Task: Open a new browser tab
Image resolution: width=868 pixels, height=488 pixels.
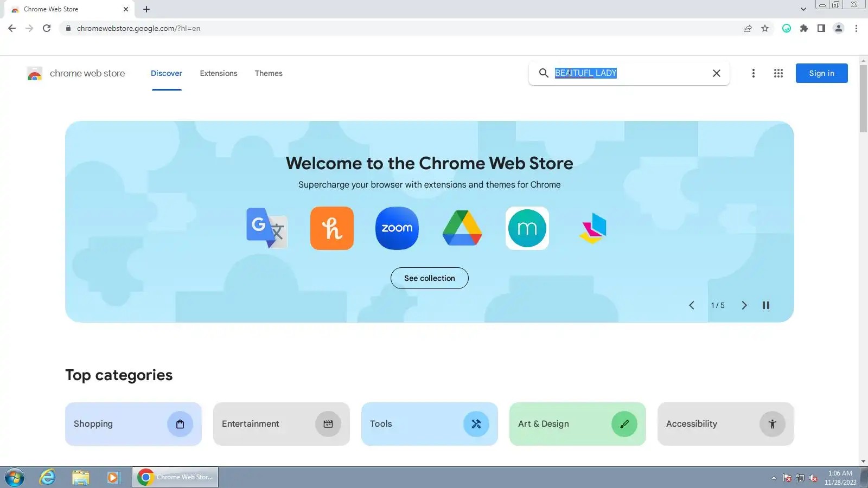Action: pos(146,9)
